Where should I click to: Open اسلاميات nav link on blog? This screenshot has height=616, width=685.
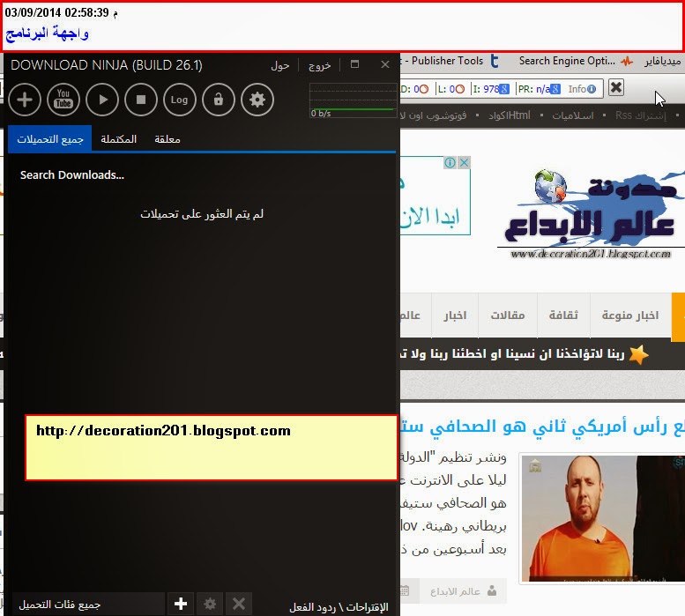[573, 115]
